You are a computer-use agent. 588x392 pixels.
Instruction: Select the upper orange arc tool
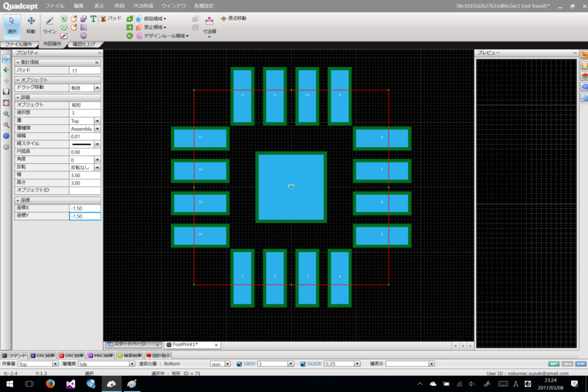74,18
